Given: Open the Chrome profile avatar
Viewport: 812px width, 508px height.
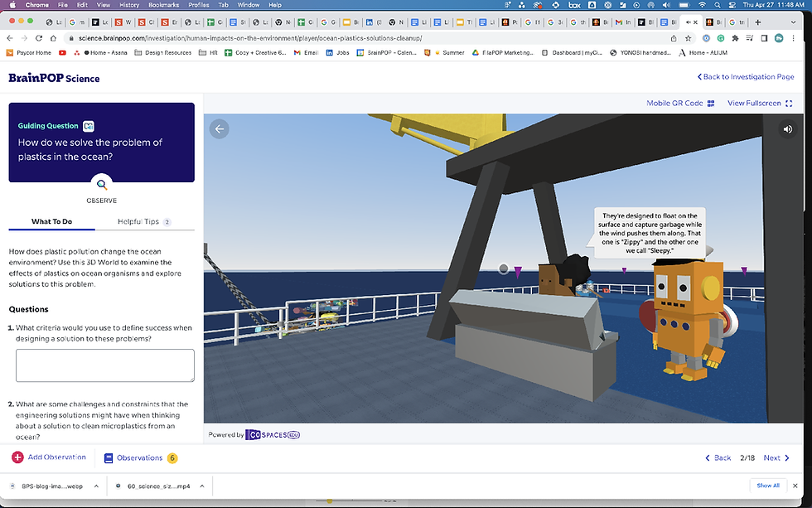Looking at the screenshot, I should (x=779, y=38).
